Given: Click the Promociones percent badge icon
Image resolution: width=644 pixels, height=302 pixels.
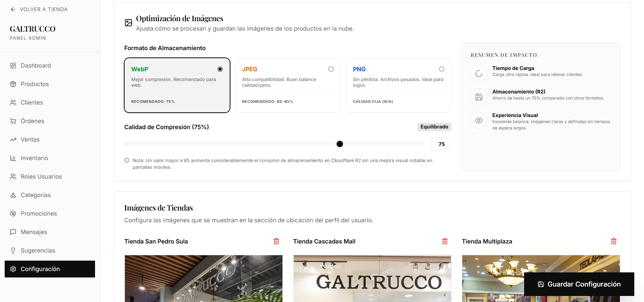Looking at the screenshot, I should pyautogui.click(x=13, y=214).
